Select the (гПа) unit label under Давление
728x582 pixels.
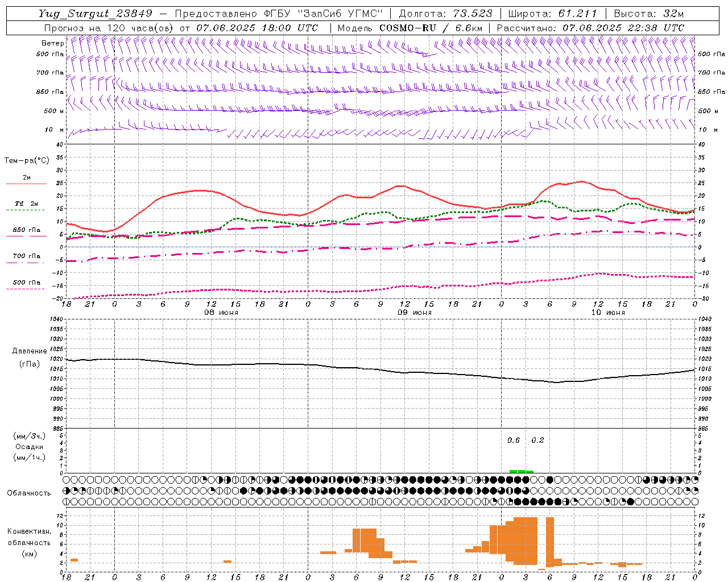pyautogui.click(x=30, y=364)
